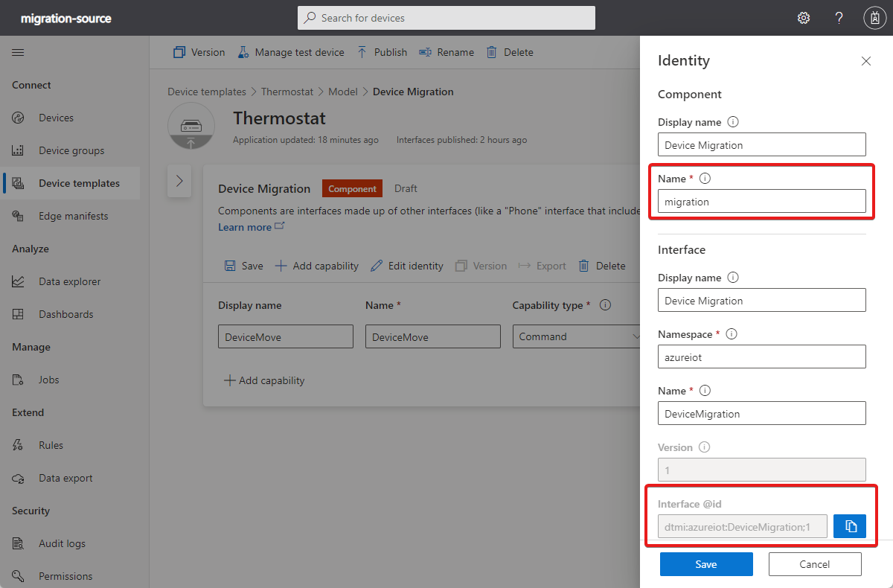Focus the Search for devices box
Viewport: 893px width, 588px height.
coord(446,18)
